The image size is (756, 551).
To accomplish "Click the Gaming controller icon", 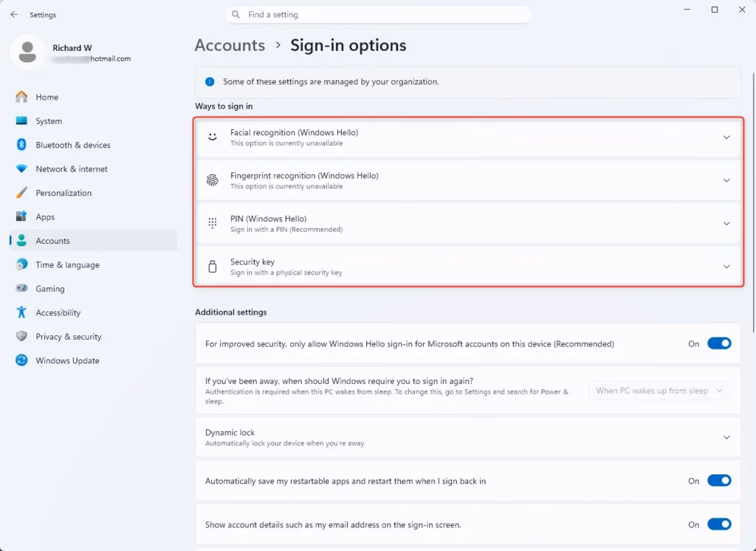I will [21, 288].
